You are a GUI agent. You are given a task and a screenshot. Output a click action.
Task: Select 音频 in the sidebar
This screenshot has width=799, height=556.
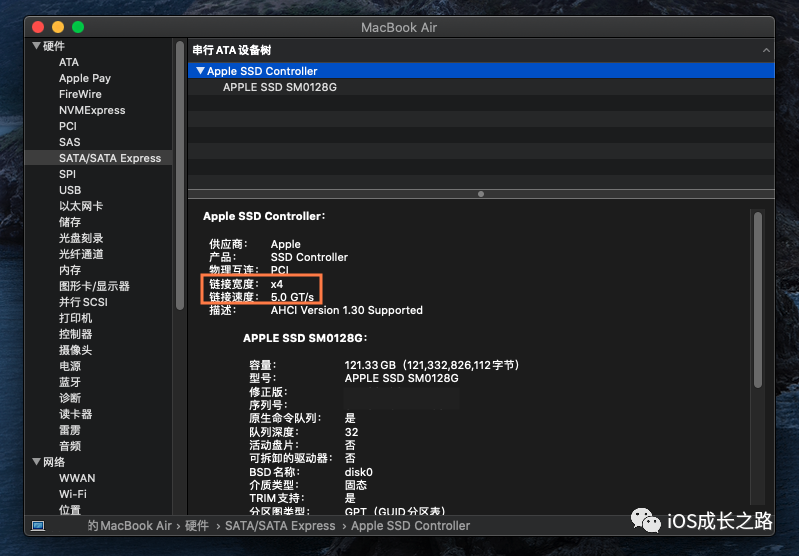click(70, 446)
